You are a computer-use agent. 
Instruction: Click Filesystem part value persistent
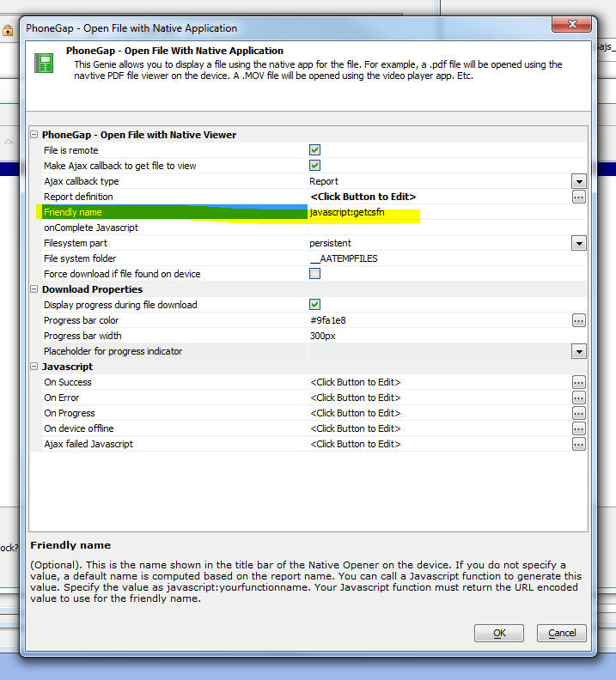(x=330, y=243)
